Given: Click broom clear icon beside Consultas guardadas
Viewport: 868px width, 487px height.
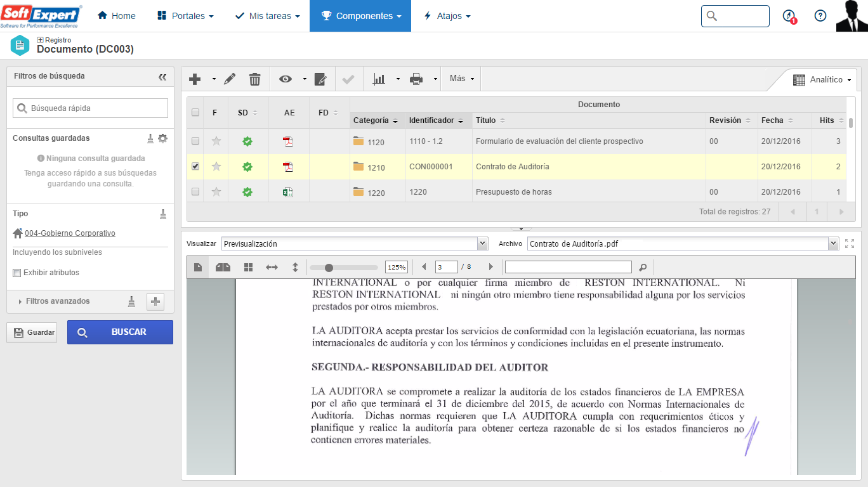Looking at the screenshot, I should tap(150, 138).
